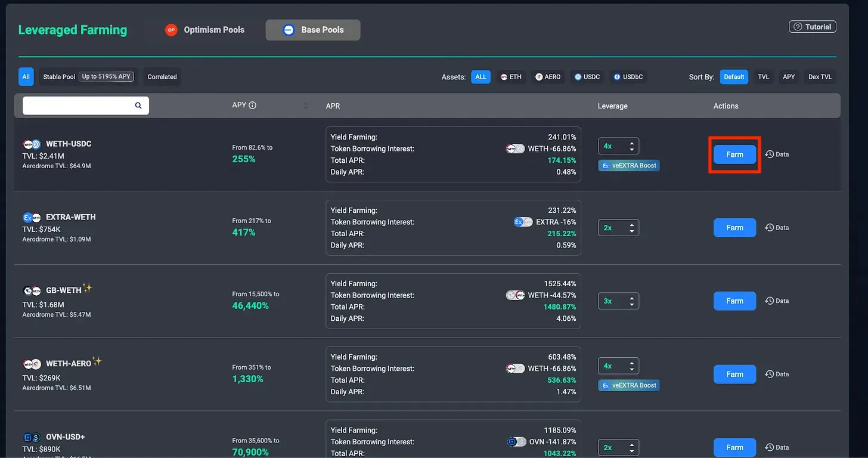Adjust the 2x leverage stepper for OVN-USD+
Screen dimensions: 868x458
(x=619, y=448)
